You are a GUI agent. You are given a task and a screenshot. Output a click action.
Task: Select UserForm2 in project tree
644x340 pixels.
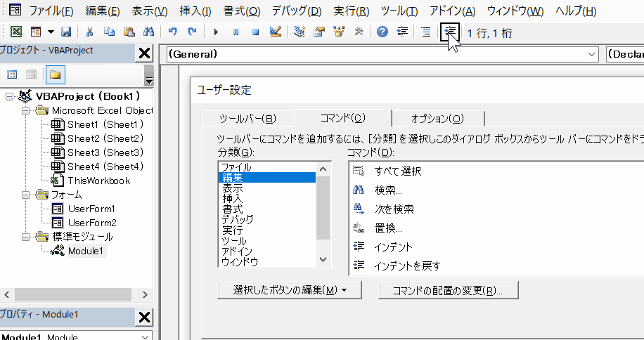(x=92, y=223)
